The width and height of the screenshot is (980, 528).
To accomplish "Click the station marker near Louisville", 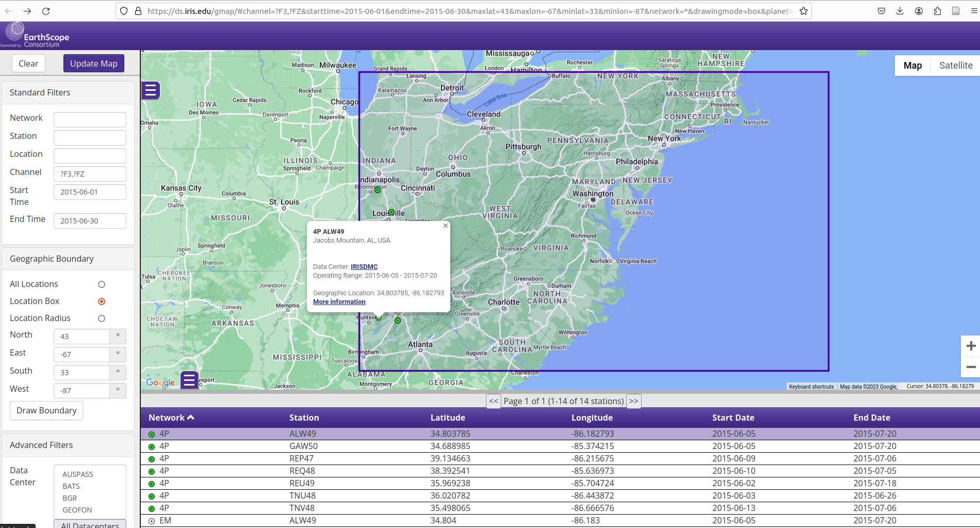I will (x=391, y=212).
